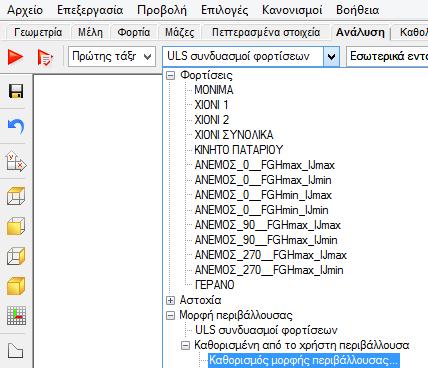Collapse Καθορισμένη από το χρήστη περιβάλλουσα node
Screen dimensions: 428x368
[x=185, y=345]
